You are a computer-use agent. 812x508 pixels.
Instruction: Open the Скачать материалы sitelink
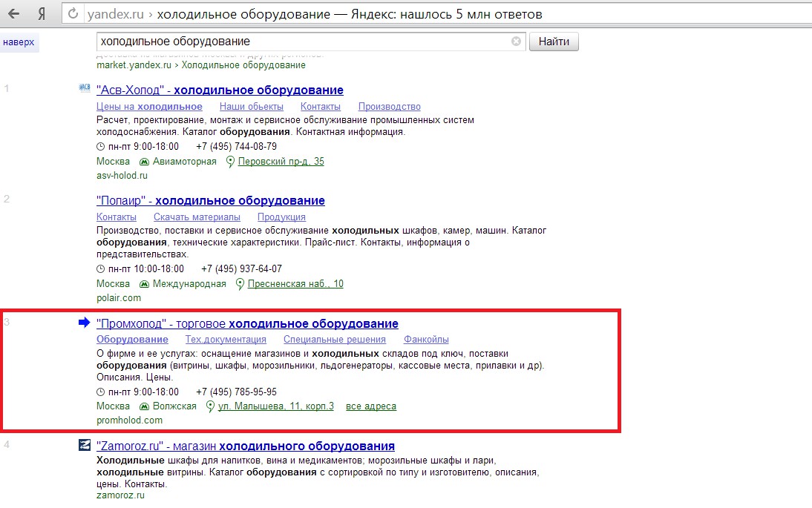tap(197, 217)
